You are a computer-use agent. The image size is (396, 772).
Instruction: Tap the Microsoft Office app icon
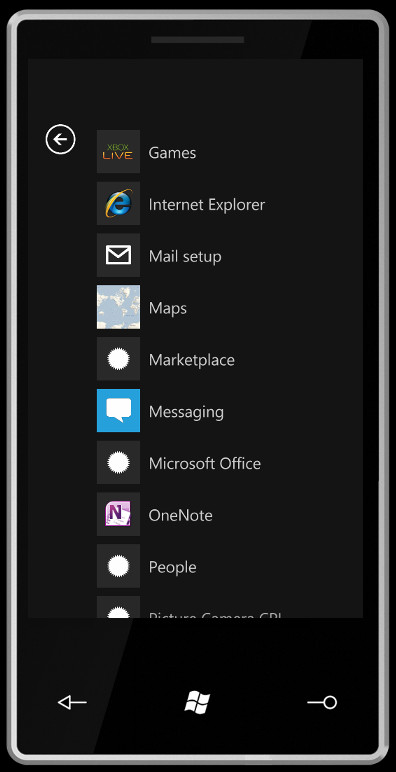coord(118,462)
